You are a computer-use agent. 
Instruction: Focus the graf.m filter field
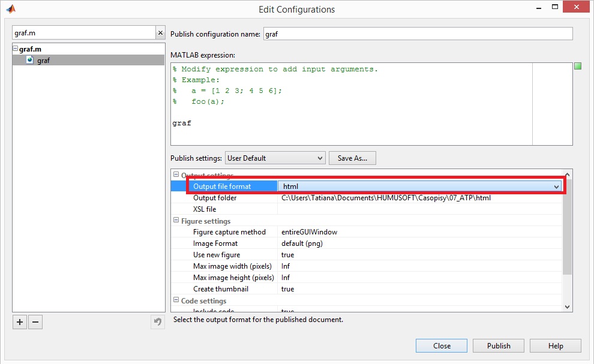click(x=84, y=33)
